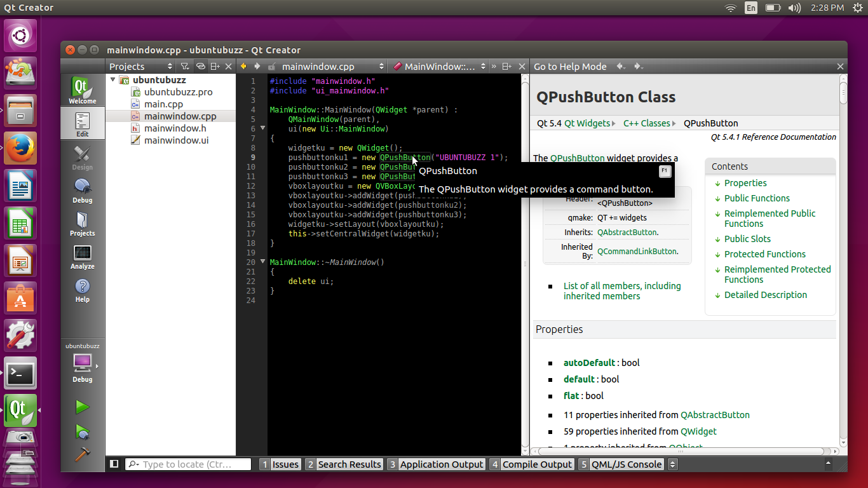Click the Type to locate field
The width and height of the screenshot is (868, 488).
187,464
